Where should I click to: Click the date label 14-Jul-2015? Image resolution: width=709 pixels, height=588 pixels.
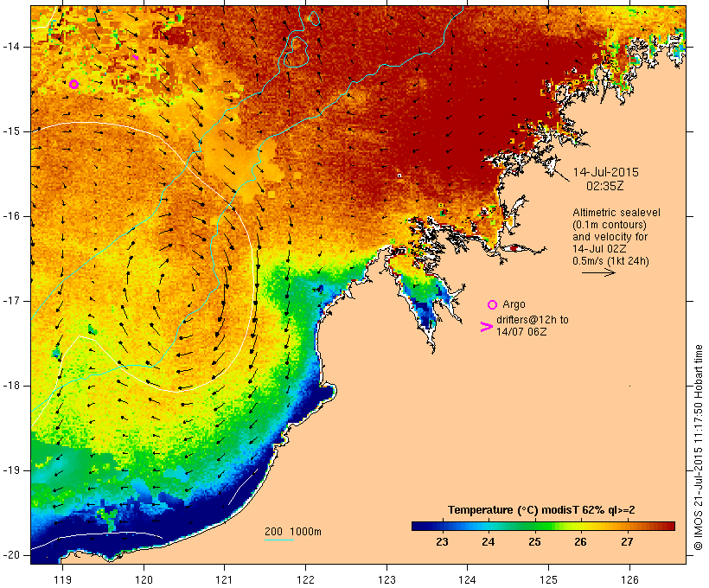click(x=606, y=172)
